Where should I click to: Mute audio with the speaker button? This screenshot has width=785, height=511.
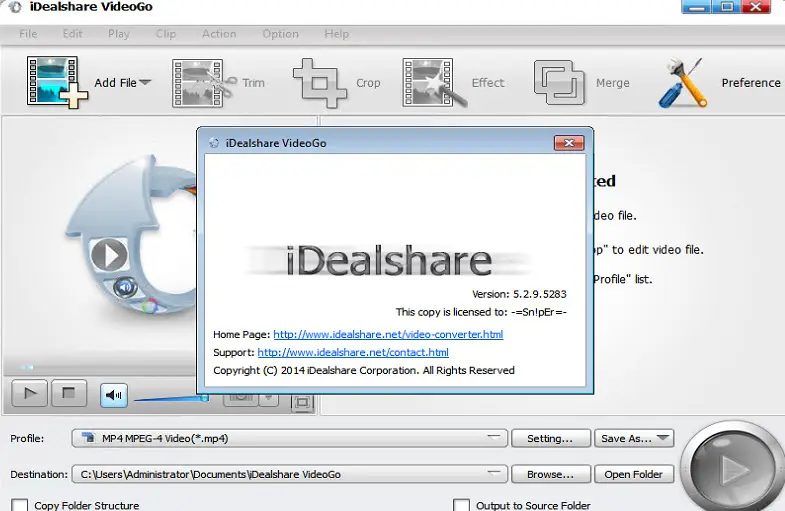(114, 395)
